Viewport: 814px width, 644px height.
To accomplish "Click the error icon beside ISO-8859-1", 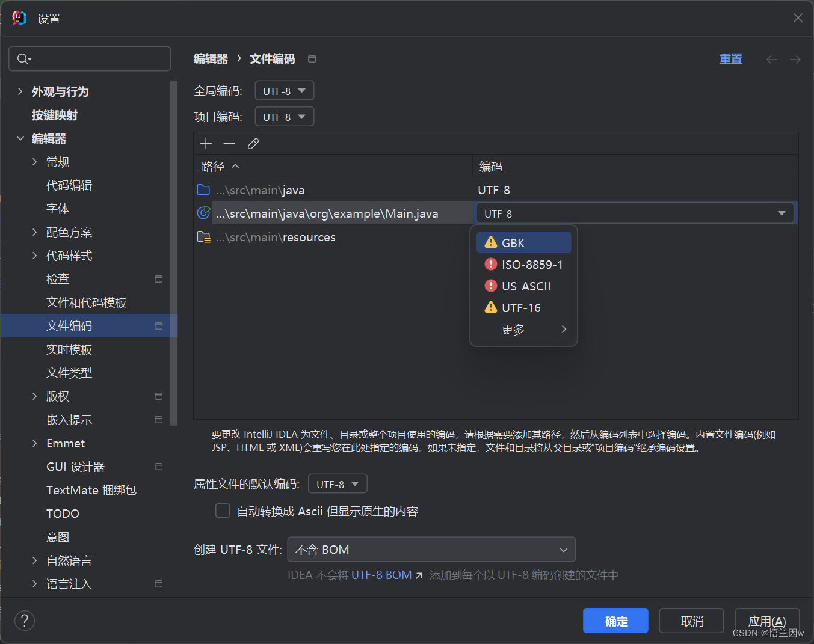I will point(491,264).
